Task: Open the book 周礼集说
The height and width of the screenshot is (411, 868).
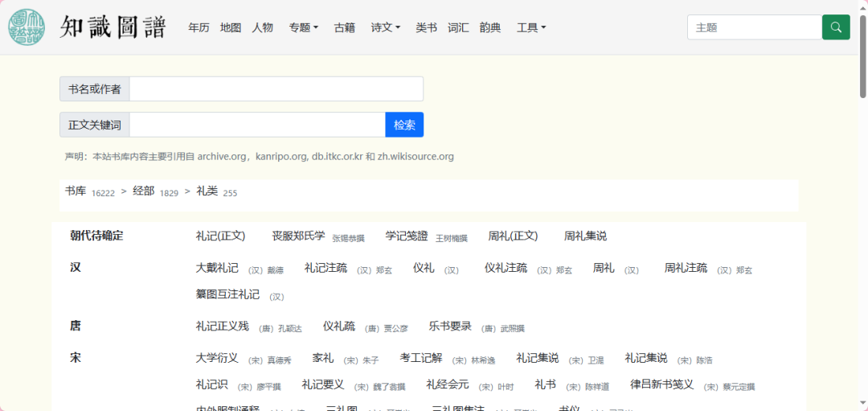Action: (x=585, y=236)
